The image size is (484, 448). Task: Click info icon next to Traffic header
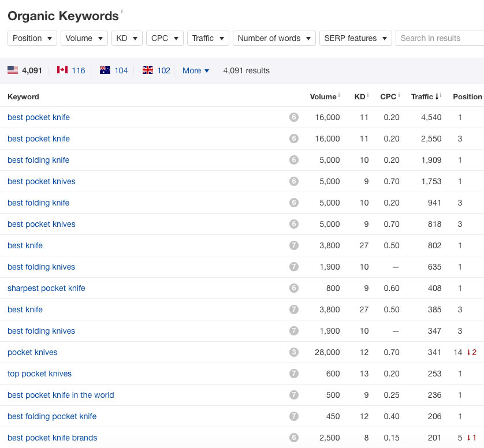[x=441, y=95]
